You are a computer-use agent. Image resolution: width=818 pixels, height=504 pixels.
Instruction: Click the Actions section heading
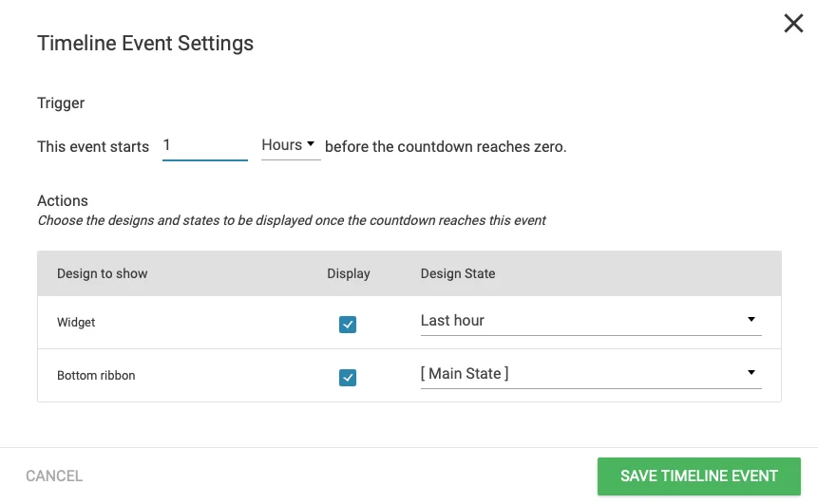pyautogui.click(x=63, y=200)
